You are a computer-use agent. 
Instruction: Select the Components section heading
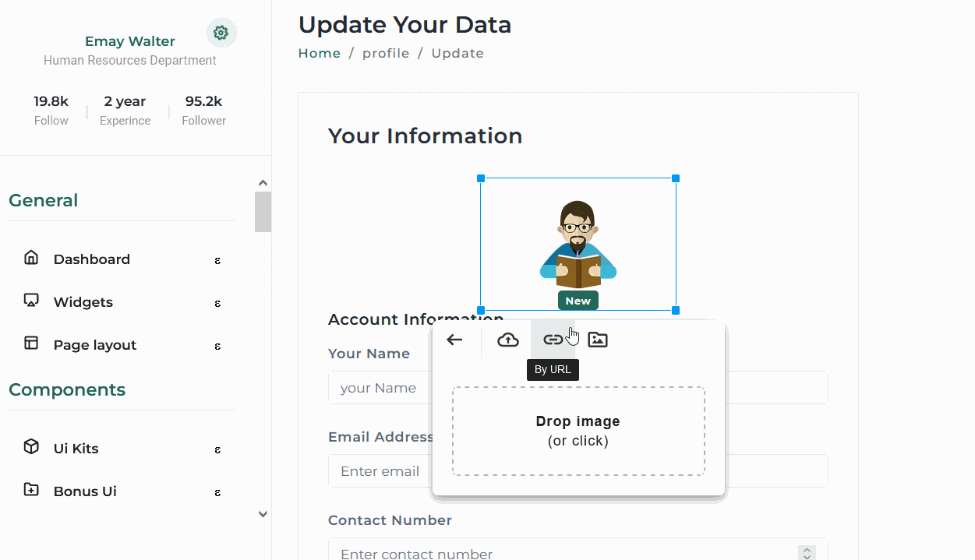point(67,389)
